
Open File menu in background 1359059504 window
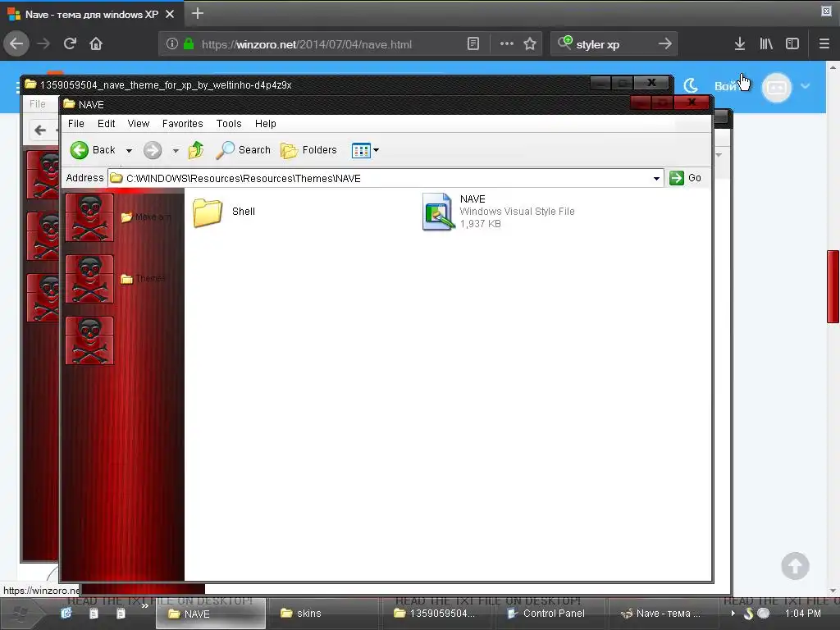[38, 104]
